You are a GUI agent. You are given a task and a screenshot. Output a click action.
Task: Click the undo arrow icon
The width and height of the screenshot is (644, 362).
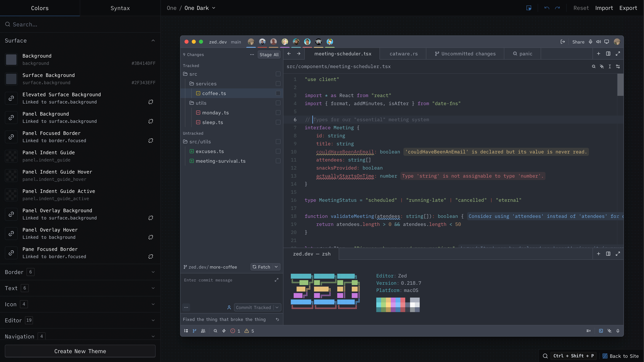click(x=547, y=8)
